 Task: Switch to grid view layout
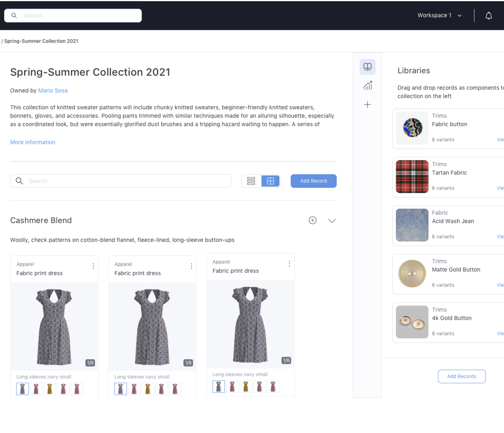[x=271, y=181]
